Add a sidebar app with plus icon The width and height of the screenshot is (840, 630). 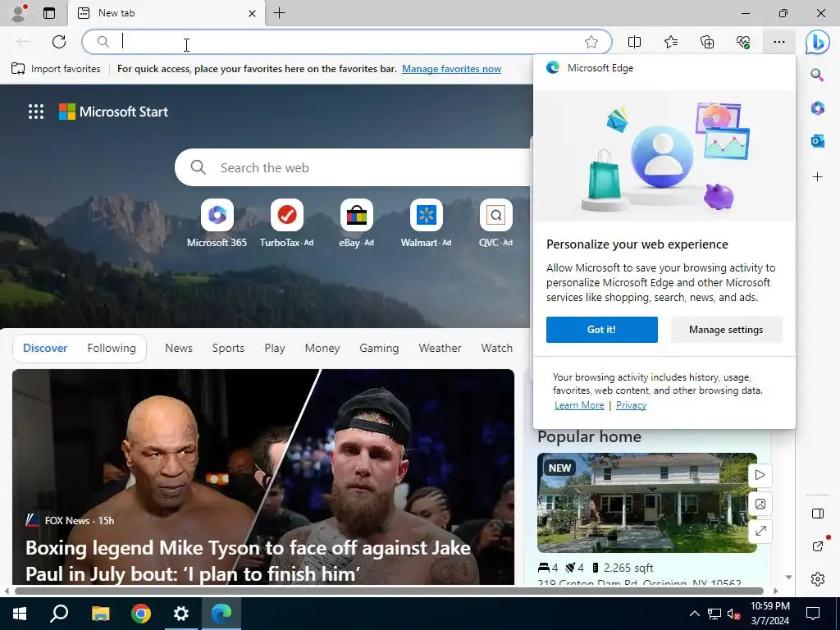pos(817,177)
